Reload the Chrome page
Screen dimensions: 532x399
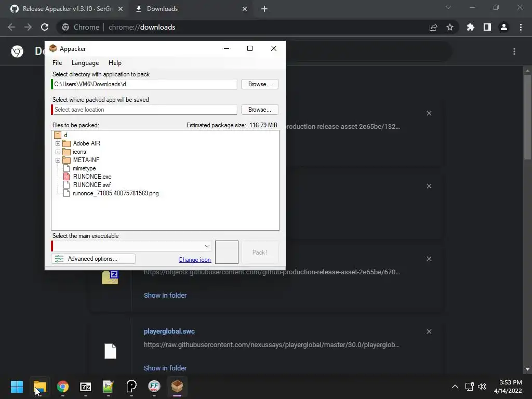[45, 27]
